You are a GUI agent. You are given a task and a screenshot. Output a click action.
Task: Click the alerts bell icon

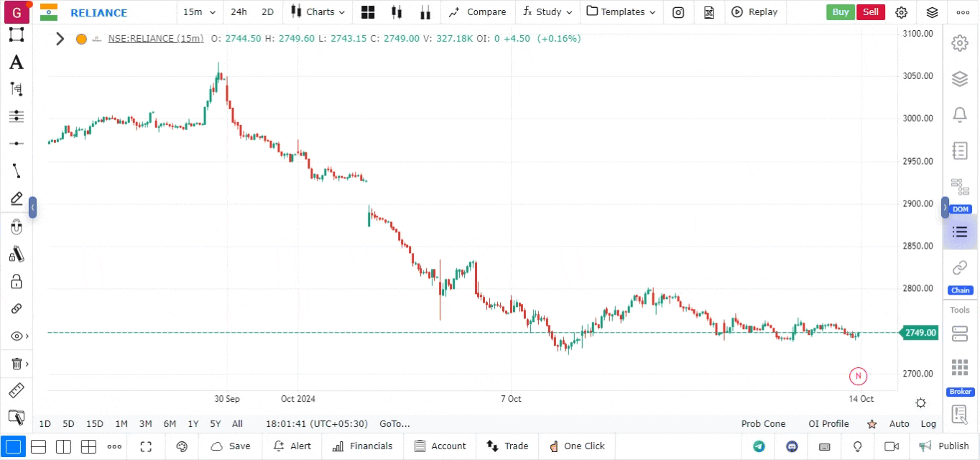[x=959, y=114]
